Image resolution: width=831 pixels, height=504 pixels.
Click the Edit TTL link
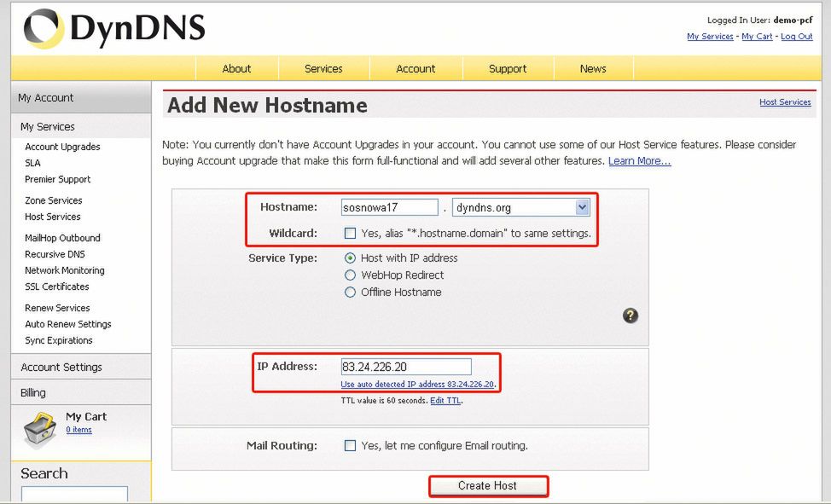445,401
